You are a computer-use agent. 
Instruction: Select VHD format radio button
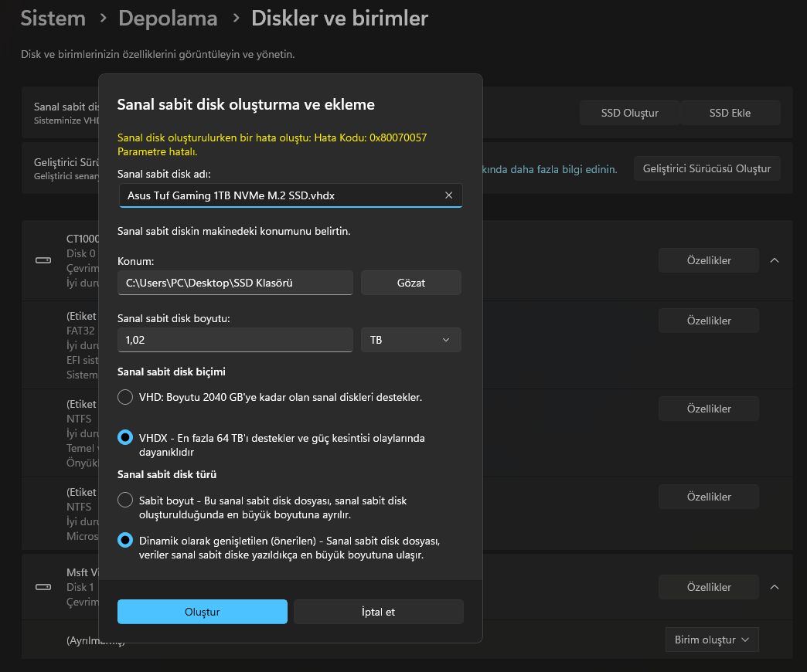[125, 397]
